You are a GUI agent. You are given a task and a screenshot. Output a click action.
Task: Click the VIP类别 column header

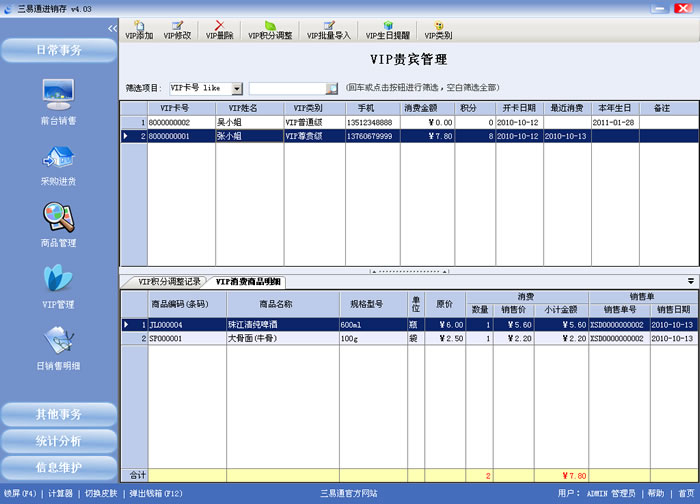[x=315, y=108]
